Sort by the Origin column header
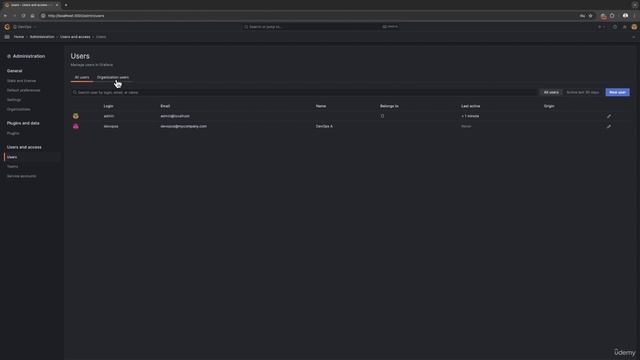Image resolution: width=640 pixels, height=360 pixels. 549,106
